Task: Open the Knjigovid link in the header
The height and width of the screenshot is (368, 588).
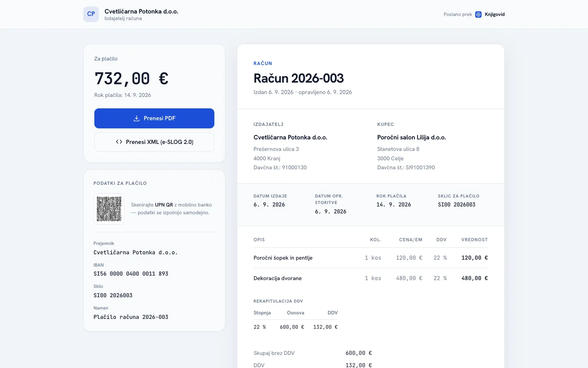Action: tap(495, 14)
